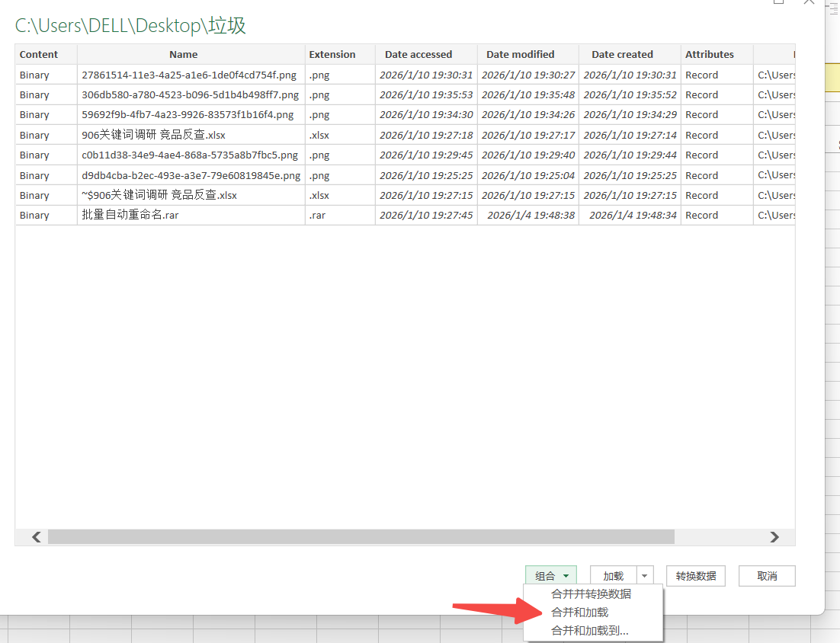This screenshot has width=840, height=643.
Task: Click the Content column header
Action: (39, 54)
